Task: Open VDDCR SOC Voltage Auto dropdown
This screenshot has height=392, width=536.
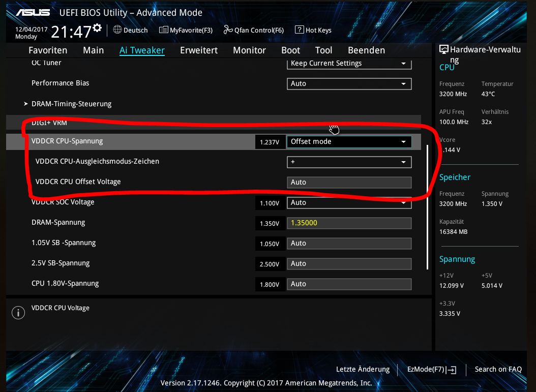Action: (349, 203)
